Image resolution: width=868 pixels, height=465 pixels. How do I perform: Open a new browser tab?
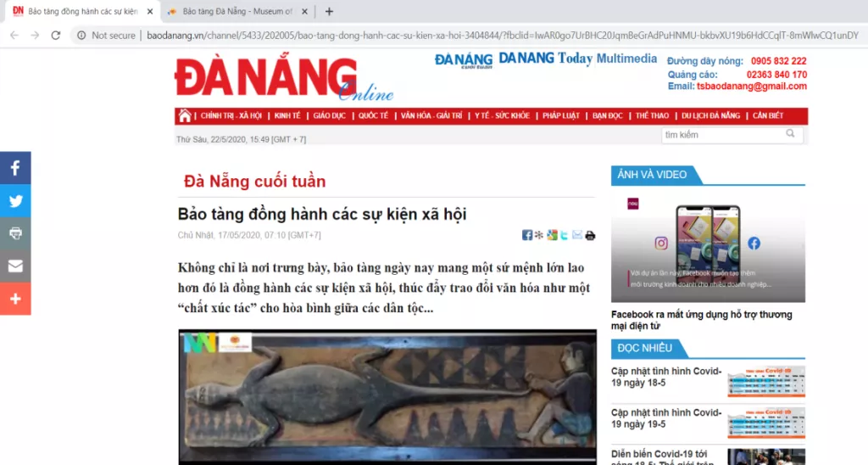click(x=329, y=11)
